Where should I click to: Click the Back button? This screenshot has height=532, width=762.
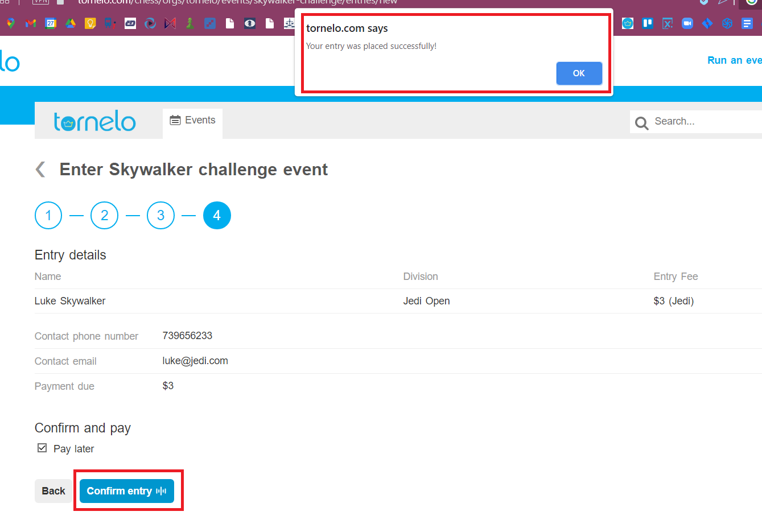click(x=53, y=491)
